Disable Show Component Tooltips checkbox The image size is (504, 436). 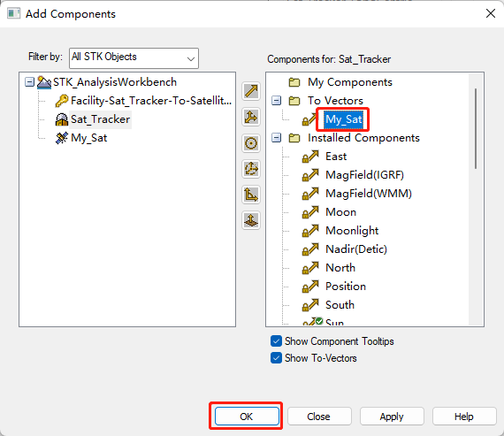(276, 341)
